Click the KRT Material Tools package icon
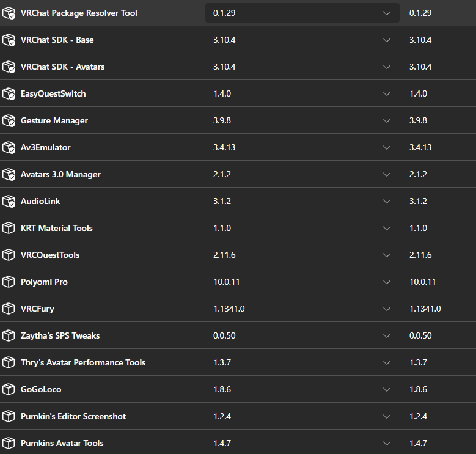This screenshot has width=476, height=454. pos(9,228)
